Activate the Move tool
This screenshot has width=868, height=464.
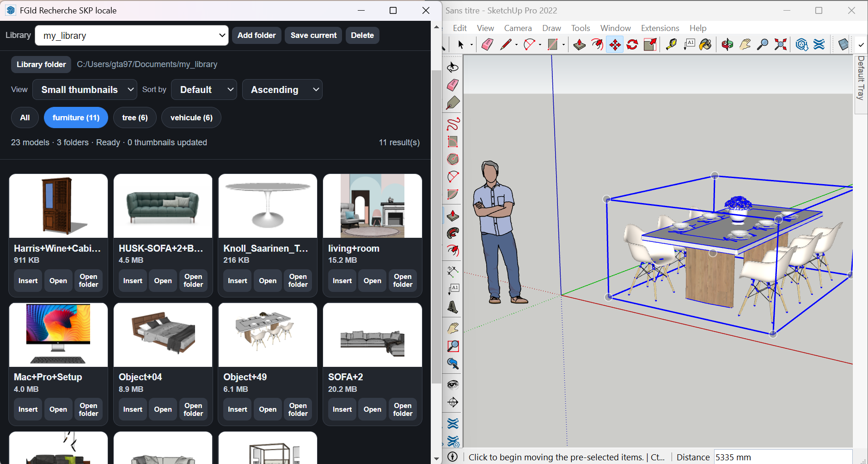(x=615, y=44)
